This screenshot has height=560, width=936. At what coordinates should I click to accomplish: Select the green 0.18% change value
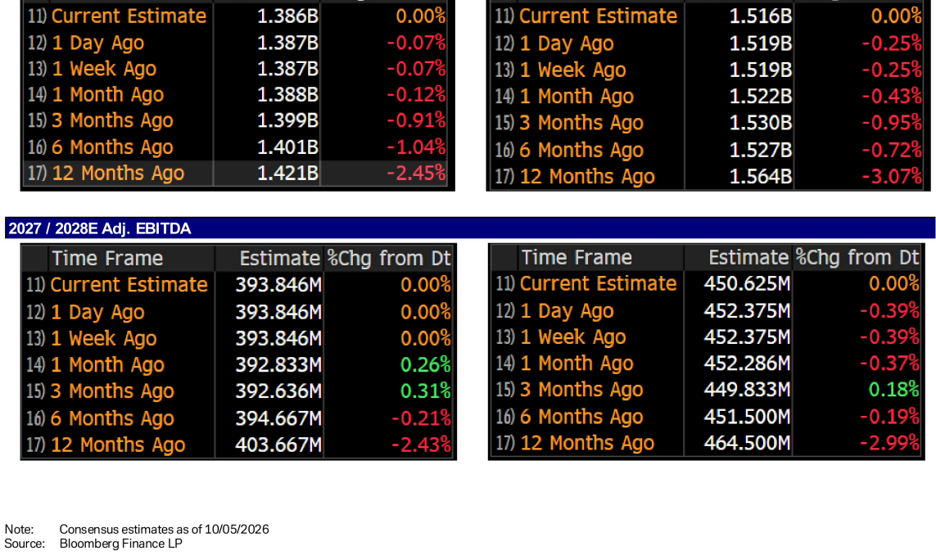[x=893, y=389]
